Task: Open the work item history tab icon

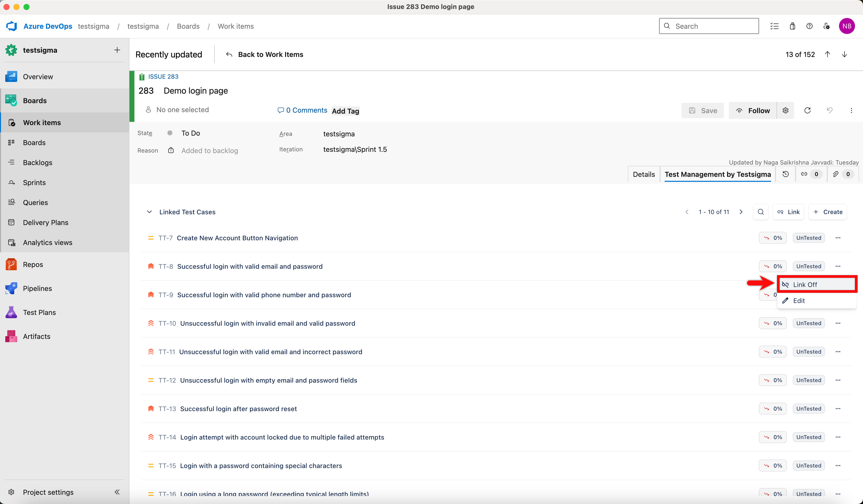Action: pyautogui.click(x=786, y=174)
